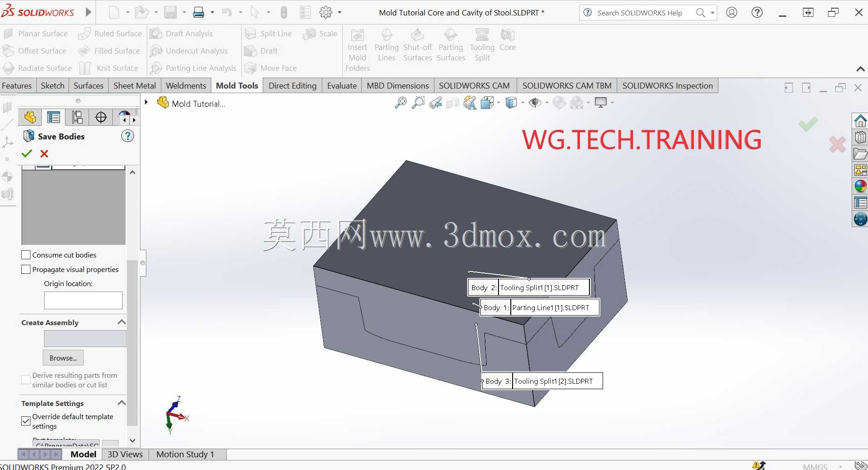Collapse the Template Settings section
Image resolution: width=868 pixels, height=470 pixels.
[121, 403]
